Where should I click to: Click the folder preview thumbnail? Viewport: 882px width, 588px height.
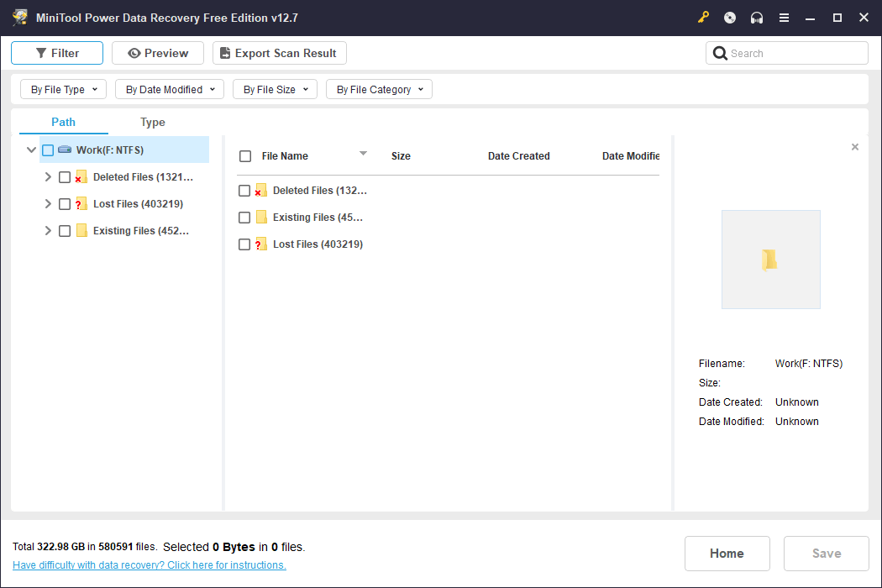(770, 260)
